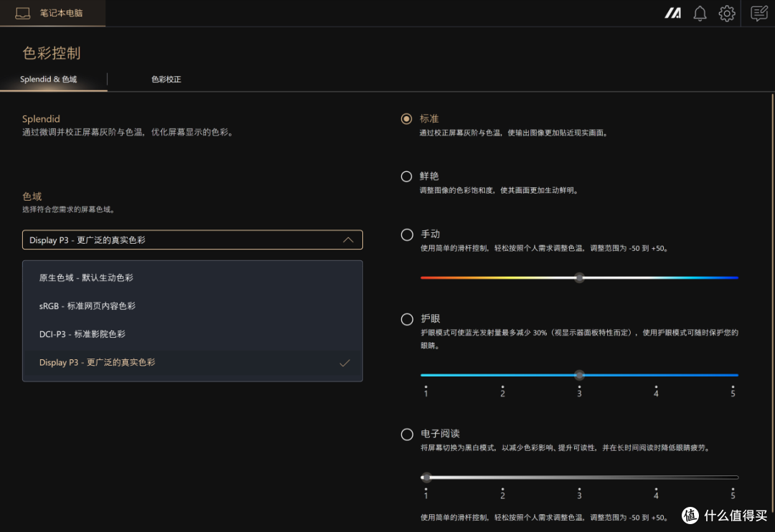
Task: Open the 色彩校正 tab
Action: click(x=166, y=79)
